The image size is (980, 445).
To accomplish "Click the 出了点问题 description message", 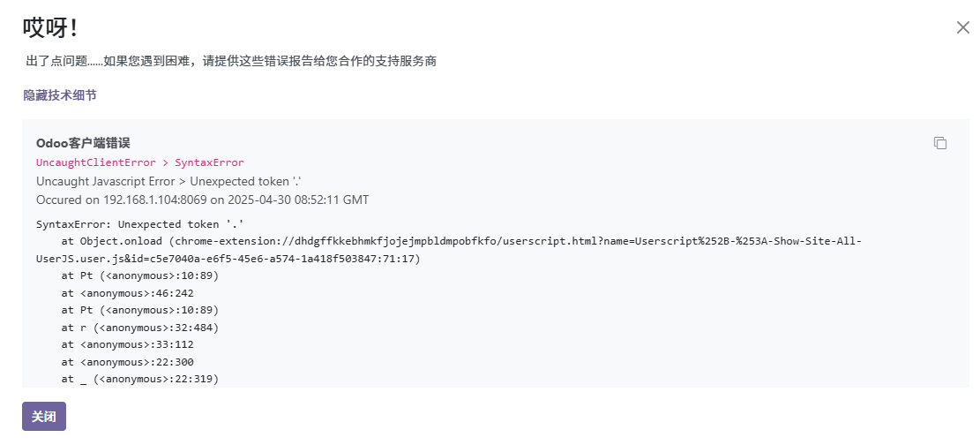I will pos(231,62).
